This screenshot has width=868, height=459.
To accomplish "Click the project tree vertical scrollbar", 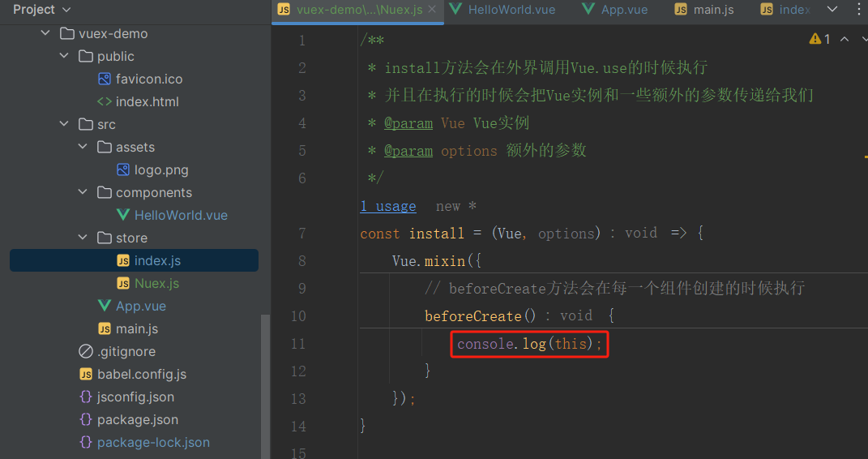I will pos(265,387).
